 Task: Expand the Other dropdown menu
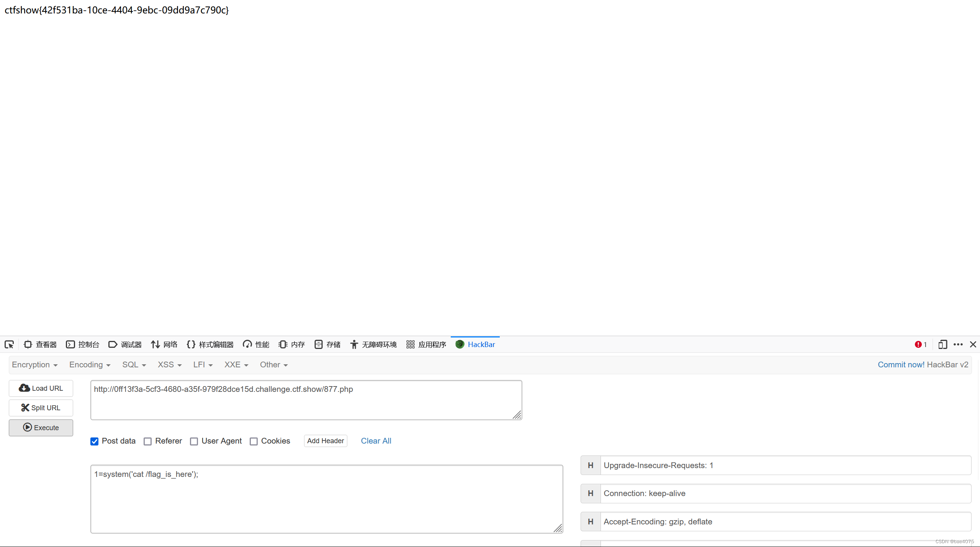pos(273,365)
